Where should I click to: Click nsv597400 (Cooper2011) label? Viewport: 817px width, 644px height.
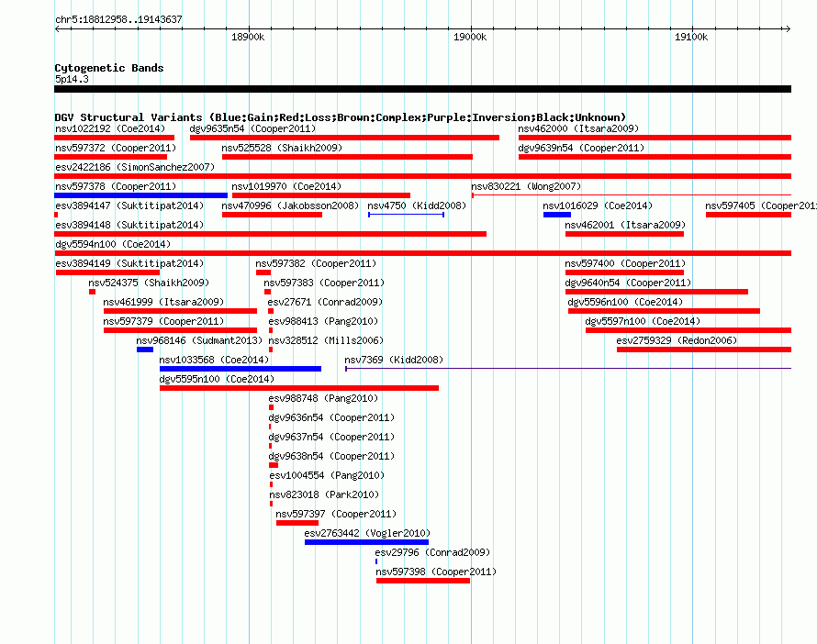pyautogui.click(x=625, y=263)
